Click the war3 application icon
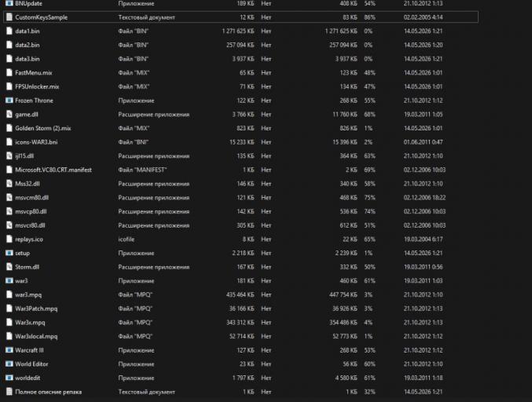 [x=9, y=281]
